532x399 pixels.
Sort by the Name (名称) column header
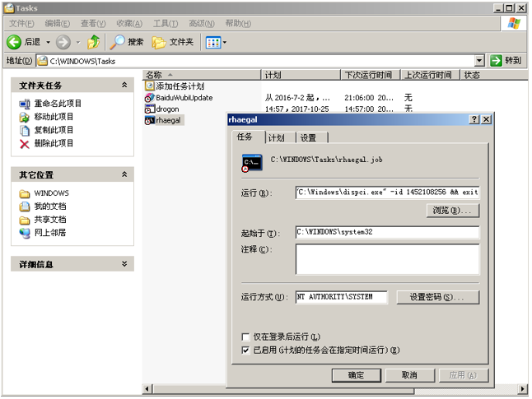(202, 75)
